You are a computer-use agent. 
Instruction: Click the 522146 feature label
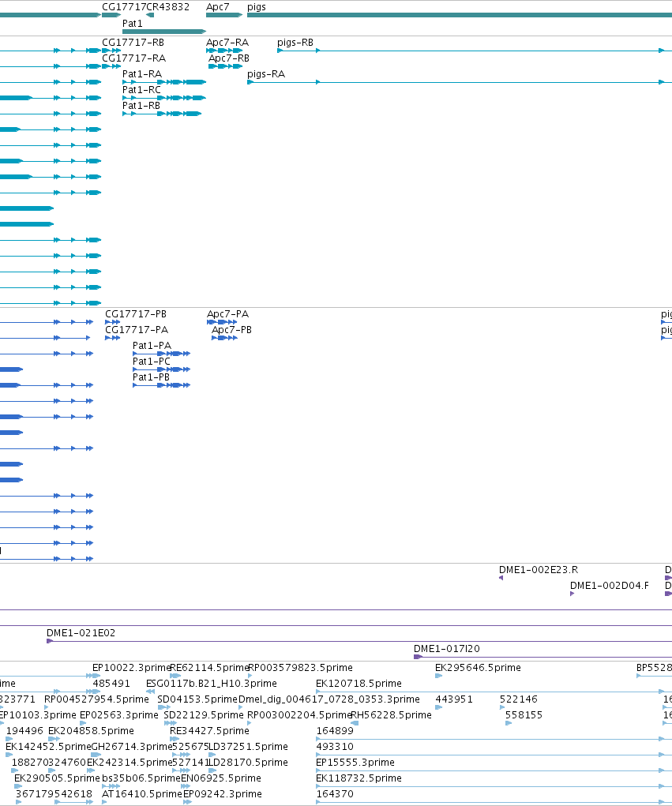518,699
